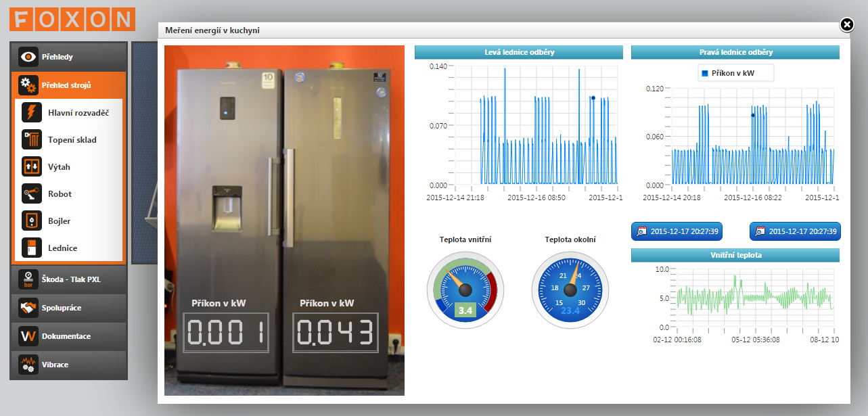The image size is (868, 416).
Task: Click the elevator icon for Výtah
Action: pos(31,166)
